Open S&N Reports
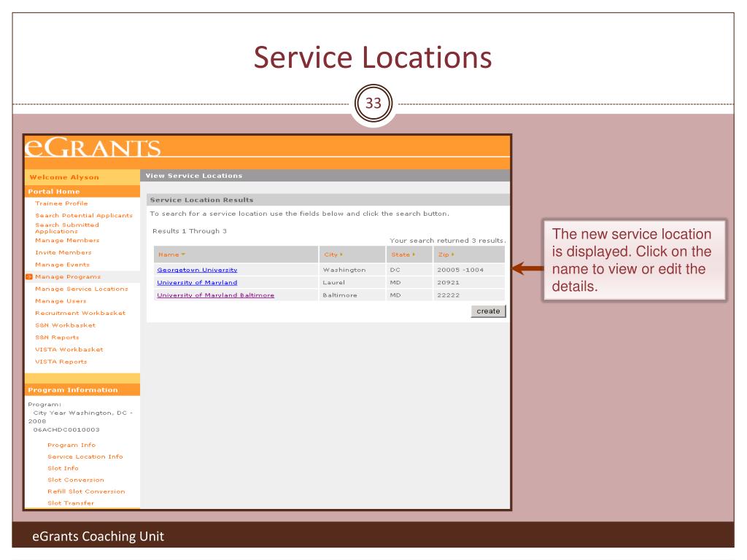The image size is (747, 560). 57,338
